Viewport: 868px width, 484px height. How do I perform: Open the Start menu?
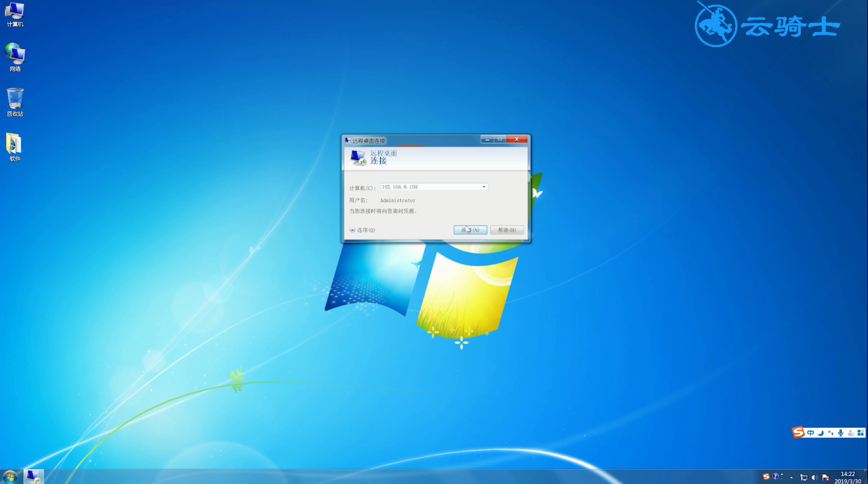coord(9,477)
